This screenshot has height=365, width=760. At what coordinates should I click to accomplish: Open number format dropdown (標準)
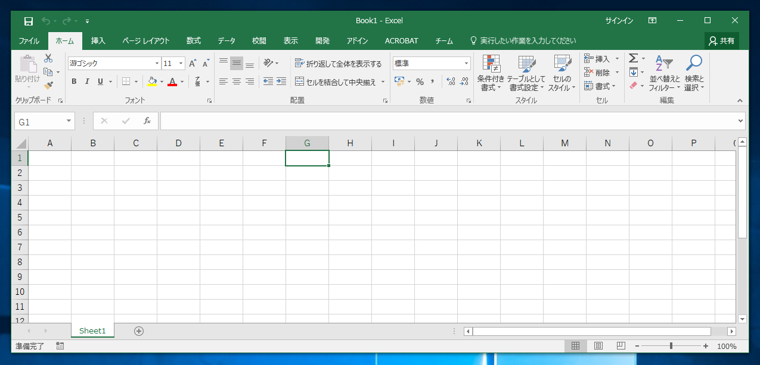(x=466, y=63)
